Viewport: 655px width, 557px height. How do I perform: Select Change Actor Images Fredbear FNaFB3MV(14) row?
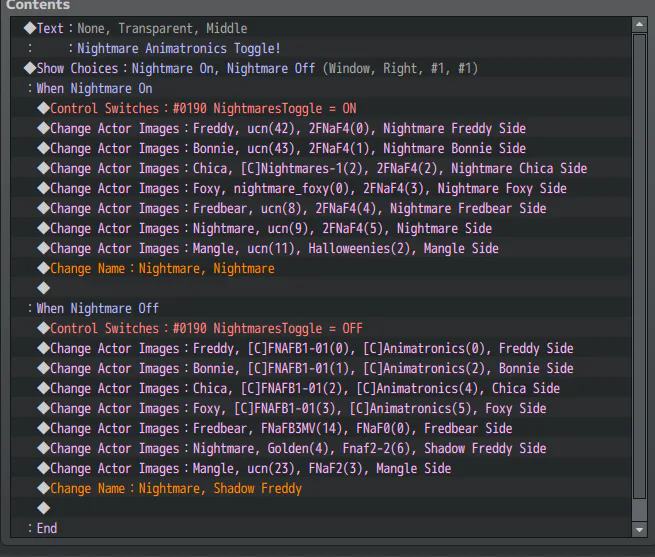coord(321,429)
